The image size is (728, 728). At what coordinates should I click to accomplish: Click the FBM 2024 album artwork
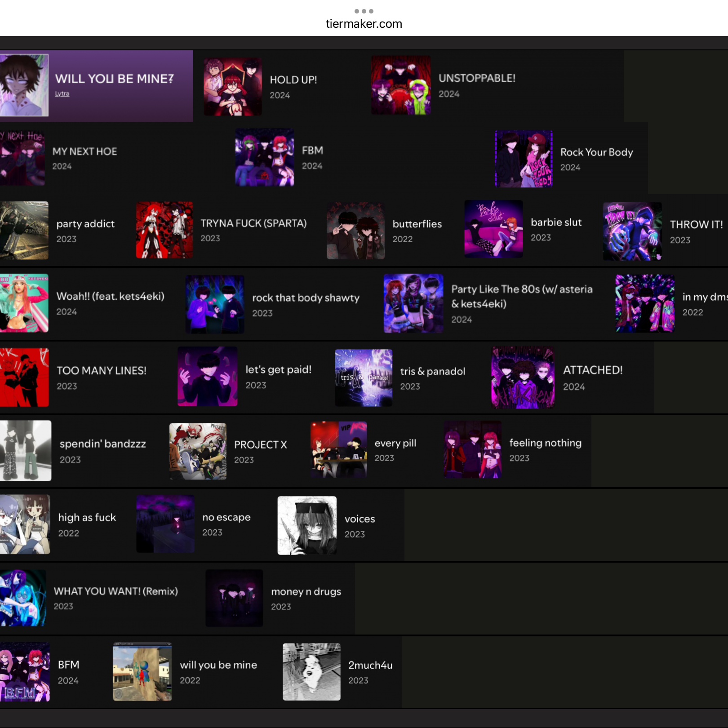pos(264,158)
